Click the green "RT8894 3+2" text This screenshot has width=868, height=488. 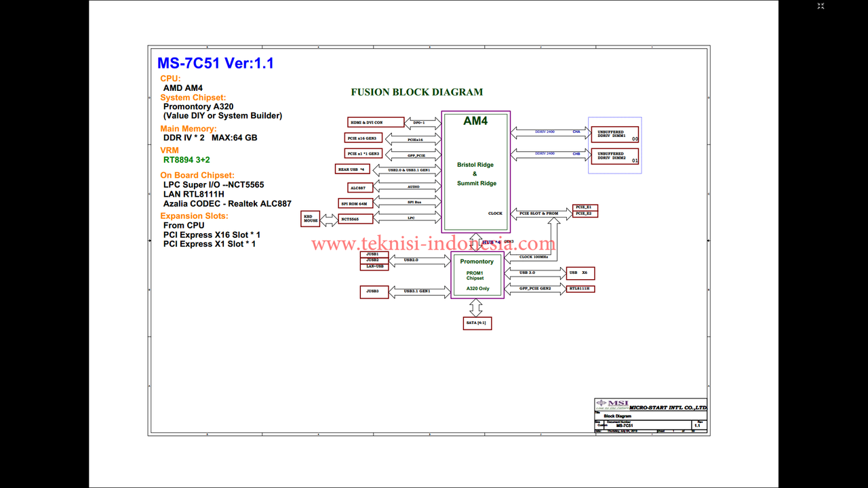(x=186, y=160)
